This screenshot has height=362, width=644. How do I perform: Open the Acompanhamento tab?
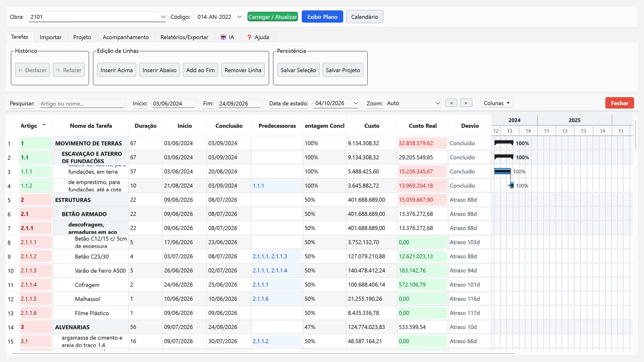(126, 37)
